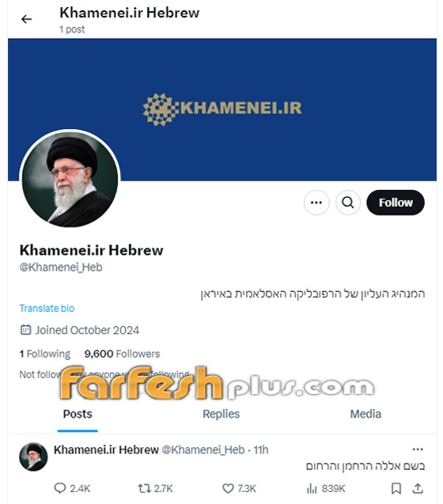Open the 1 Following list
443x504 pixels.
coord(45,354)
